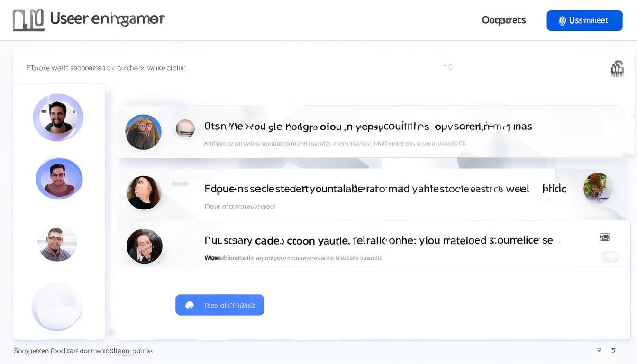Open the header menu item left of blue button
637x364 pixels.
point(503,20)
